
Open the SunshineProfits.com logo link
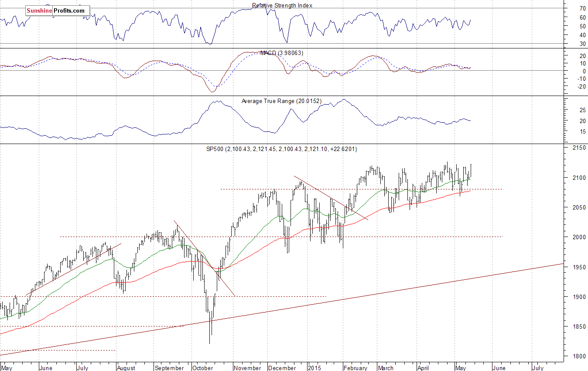(58, 10)
